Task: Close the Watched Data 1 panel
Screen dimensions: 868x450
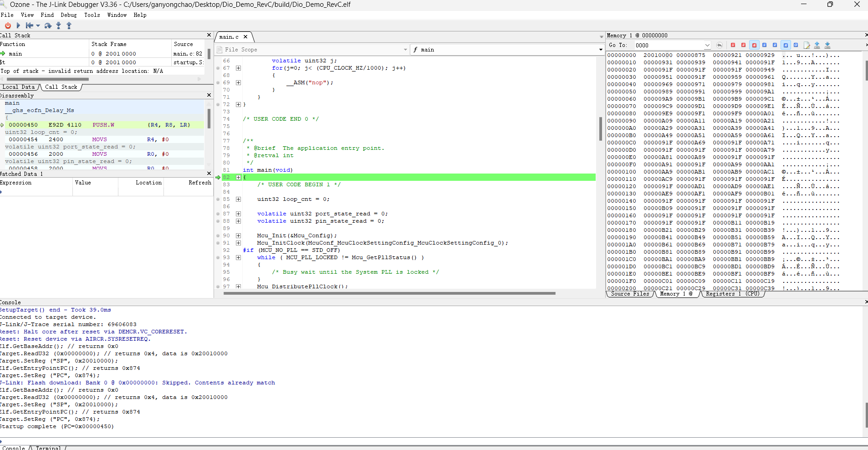Action: 209,174
